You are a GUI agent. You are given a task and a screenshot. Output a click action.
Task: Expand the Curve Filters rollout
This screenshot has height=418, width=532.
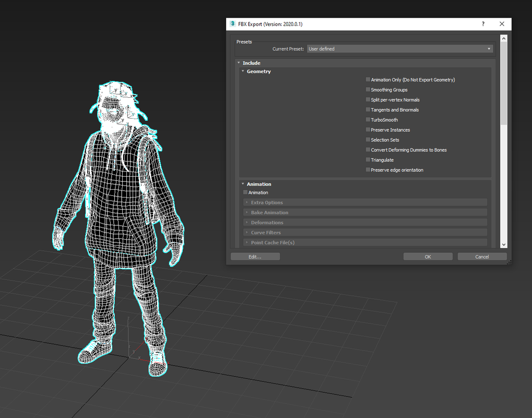click(365, 233)
